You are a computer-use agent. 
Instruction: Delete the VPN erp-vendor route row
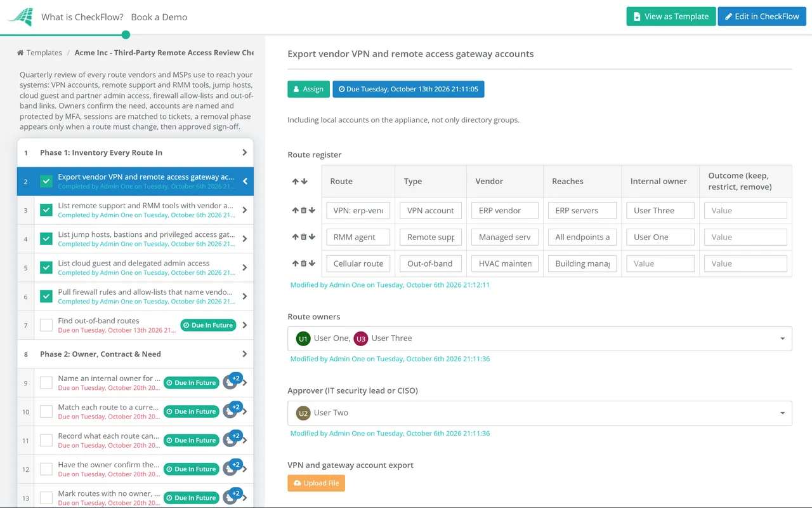tap(303, 210)
